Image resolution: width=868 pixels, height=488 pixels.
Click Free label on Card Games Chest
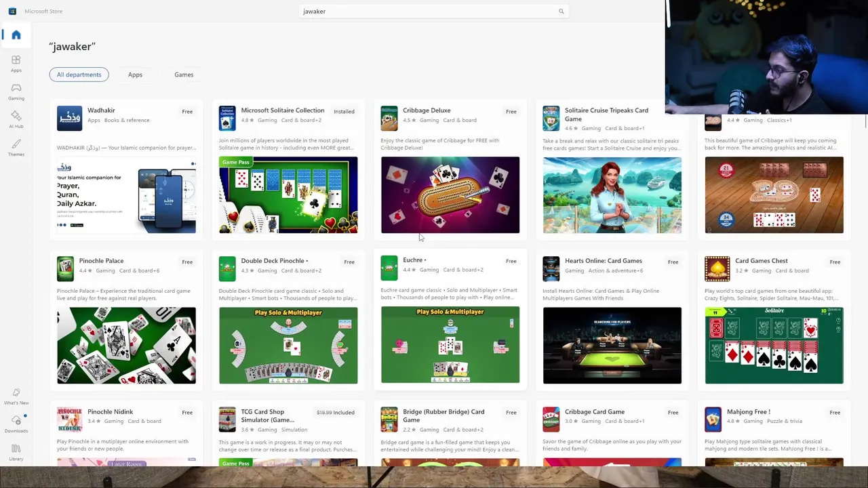pos(835,262)
